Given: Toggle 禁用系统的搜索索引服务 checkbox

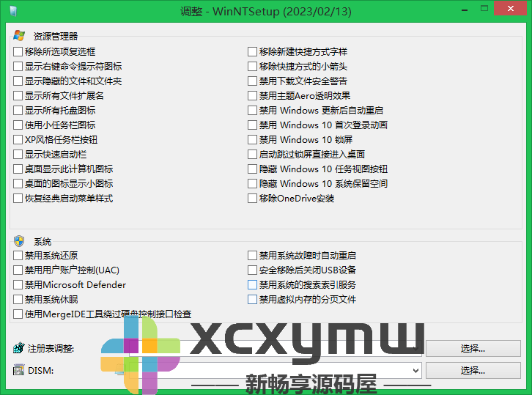Looking at the screenshot, I should 252,285.
